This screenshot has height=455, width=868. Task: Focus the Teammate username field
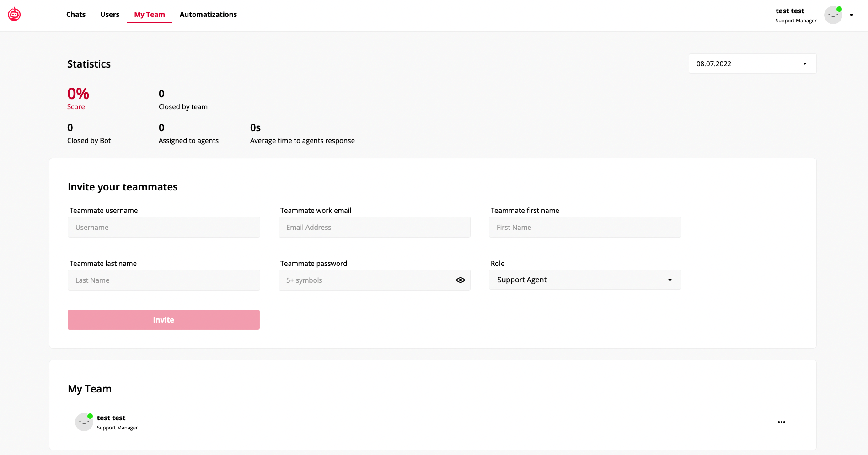click(164, 227)
